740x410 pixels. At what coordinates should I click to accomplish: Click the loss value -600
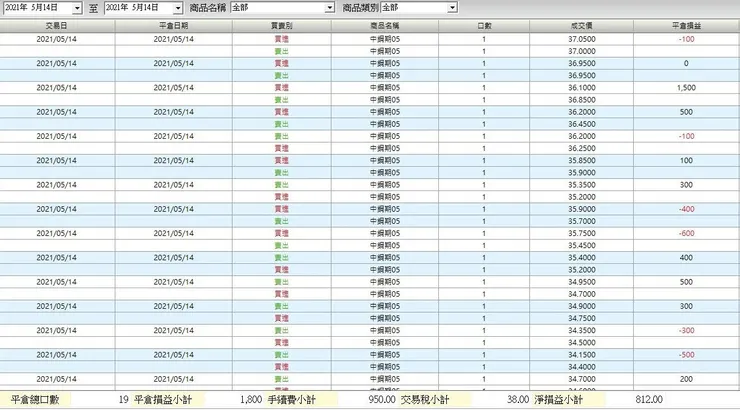click(686, 234)
